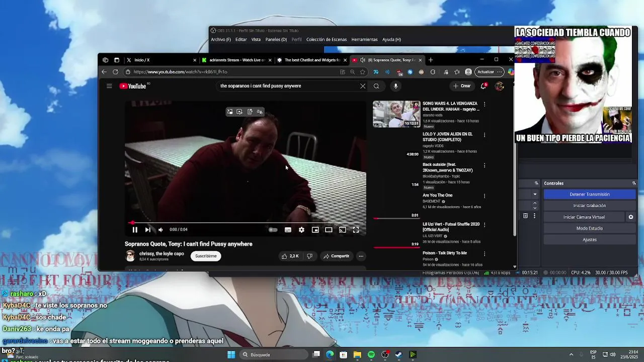The width and height of the screenshot is (644, 362).
Task: Open the Archivo menu in OBS
Action: pyautogui.click(x=221, y=40)
